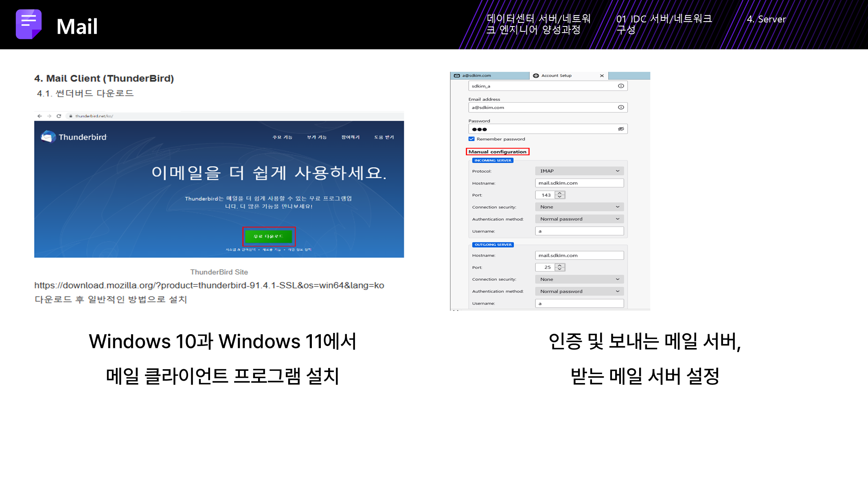The width and height of the screenshot is (868, 489).
Task: Click the info icon in the sdkim_a name field
Action: tap(621, 86)
